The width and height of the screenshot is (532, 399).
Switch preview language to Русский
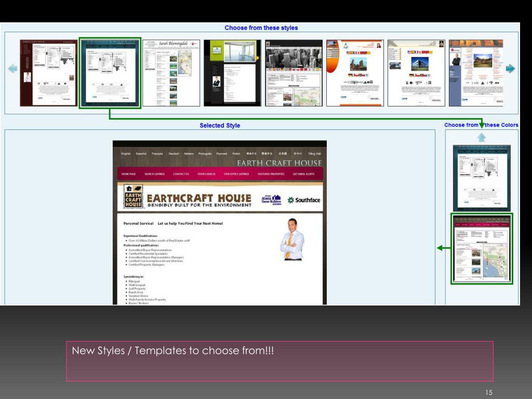(221, 154)
